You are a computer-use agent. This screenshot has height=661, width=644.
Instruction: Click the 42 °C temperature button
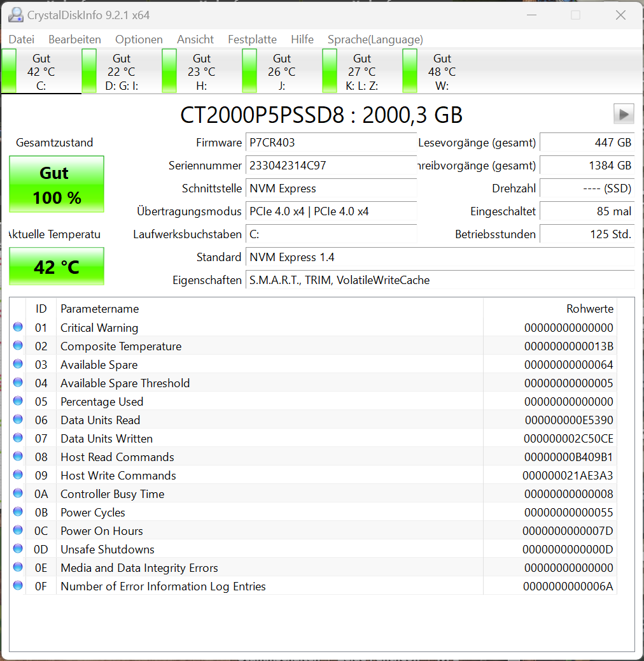tap(57, 266)
